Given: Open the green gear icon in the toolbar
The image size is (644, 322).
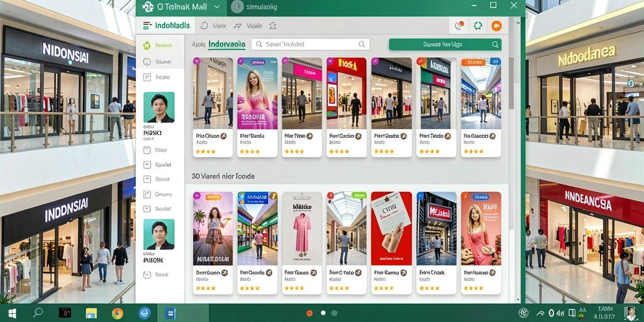Looking at the screenshot, I should (478, 26).
